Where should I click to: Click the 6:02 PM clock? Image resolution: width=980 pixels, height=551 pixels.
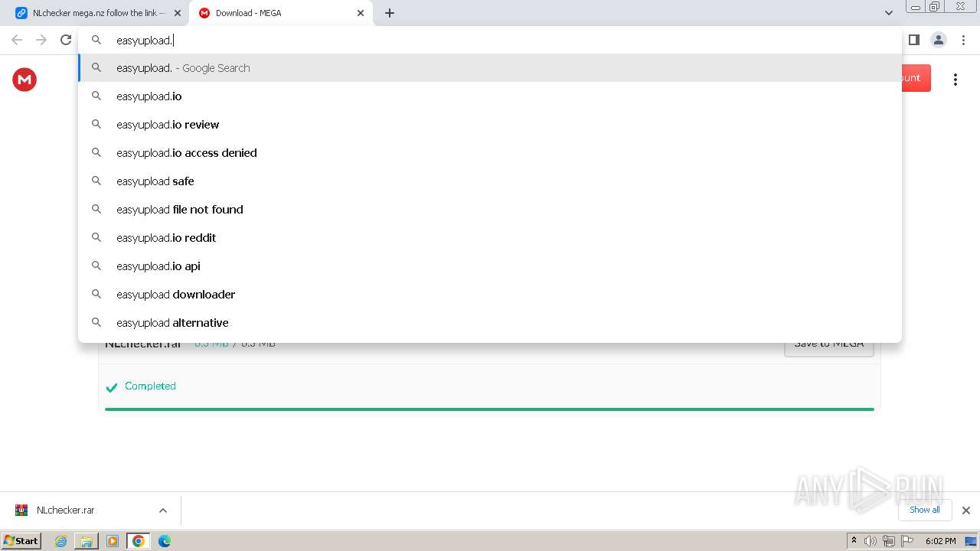[940, 541]
